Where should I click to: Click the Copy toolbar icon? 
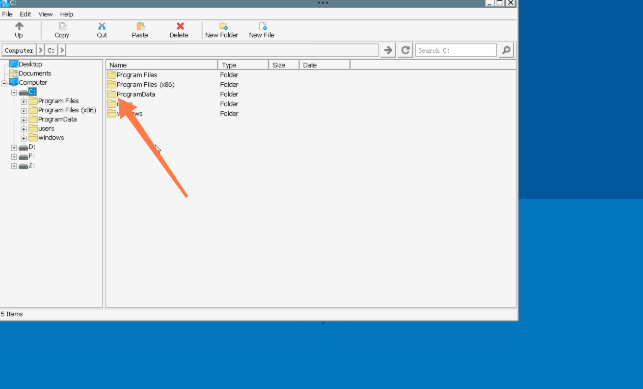[x=62, y=27]
